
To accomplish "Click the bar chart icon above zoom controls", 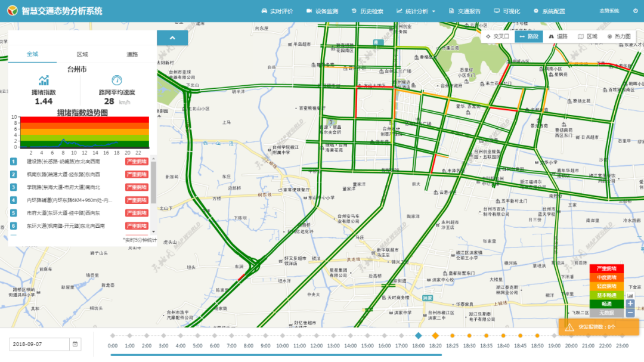I will coord(630,295).
